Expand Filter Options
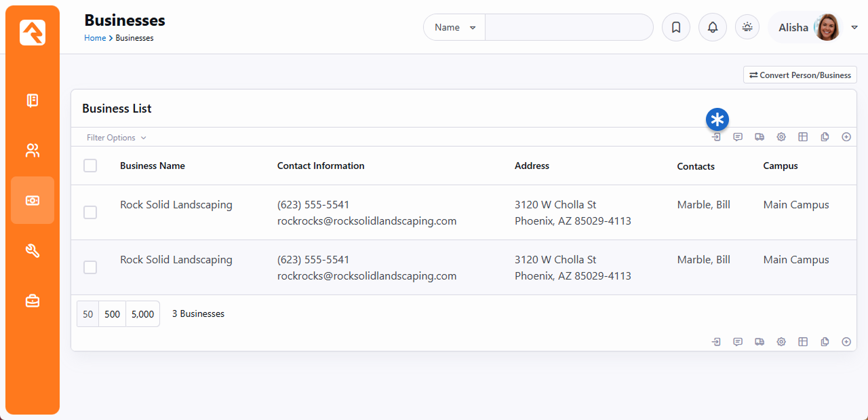 (116, 138)
